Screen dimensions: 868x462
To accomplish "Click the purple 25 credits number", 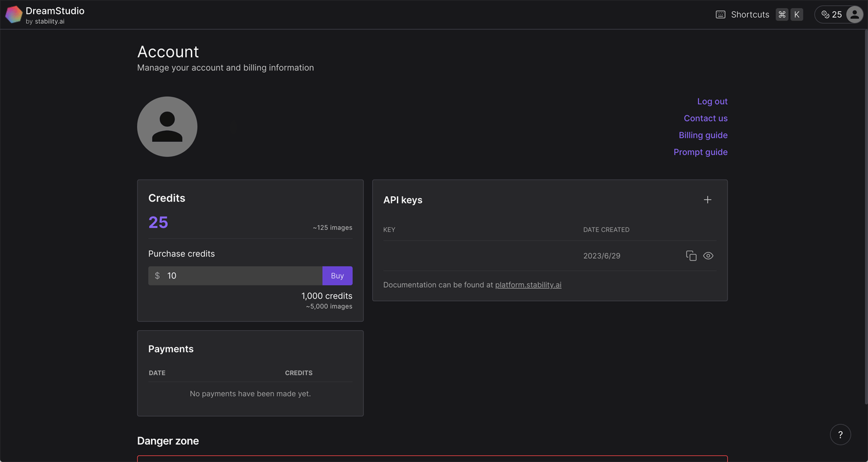I will click(x=158, y=222).
